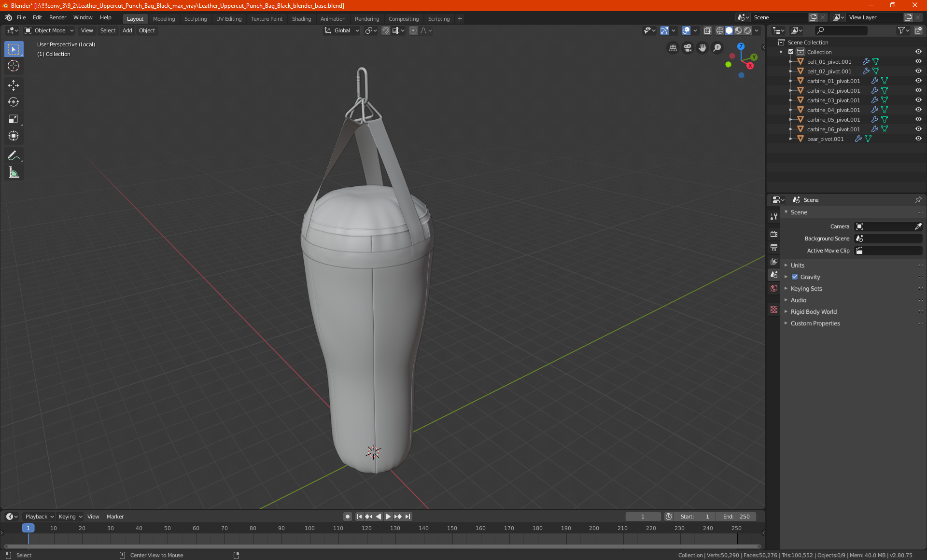Switch to the Shading workspace tab
Viewport: 927px width, 560px height.
coord(301,19)
